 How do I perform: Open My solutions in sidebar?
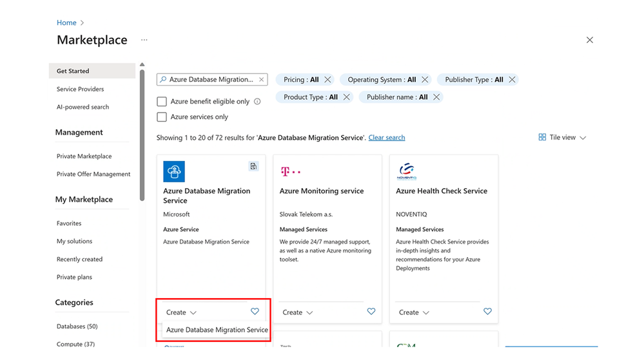click(x=74, y=242)
